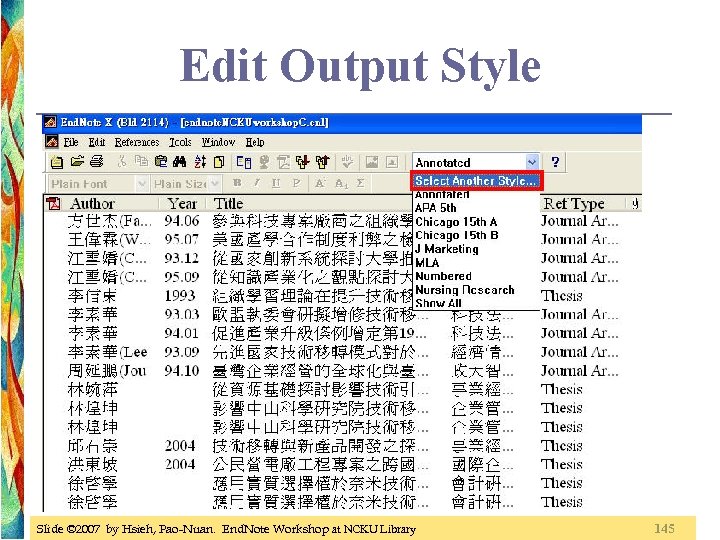Choose Select Another Style... option
The width and height of the screenshot is (720, 540).
(476, 180)
